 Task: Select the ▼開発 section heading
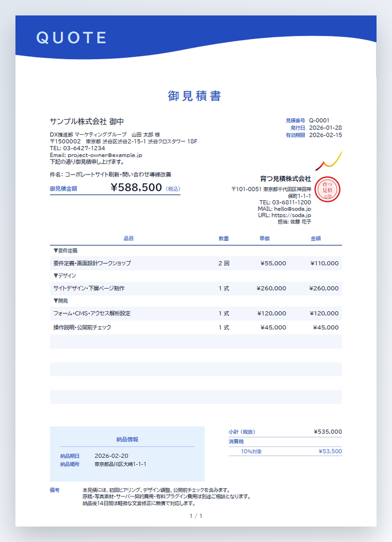[x=60, y=301]
